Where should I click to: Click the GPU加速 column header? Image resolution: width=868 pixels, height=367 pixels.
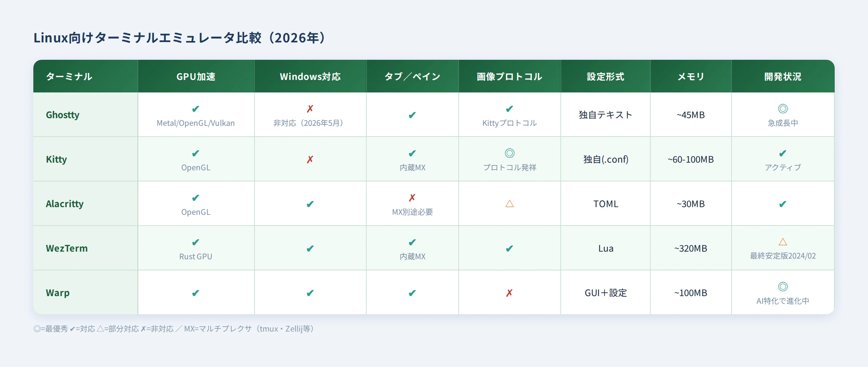196,76
